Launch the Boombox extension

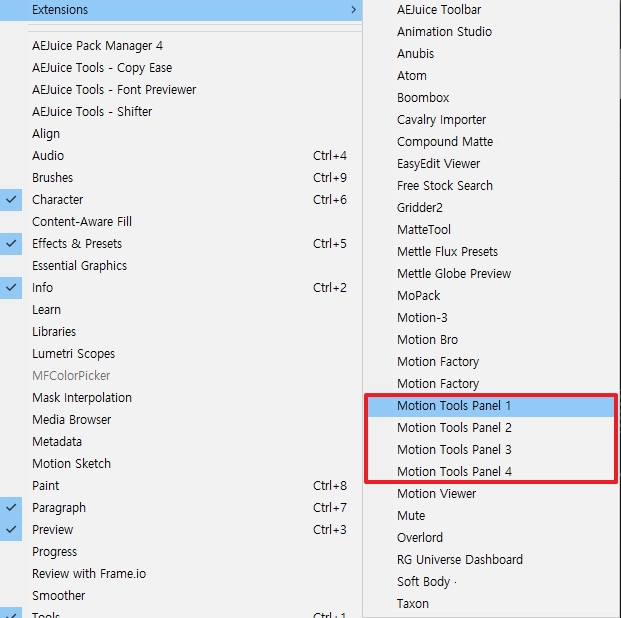coord(423,97)
